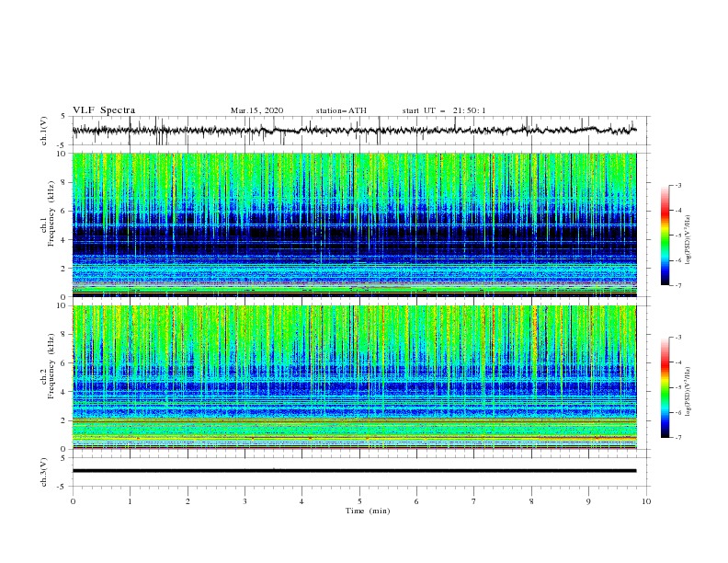Viewport: 728px width, 563px height.
Task: Click the "start UT = 21:50:1" text
Action: coord(444,110)
